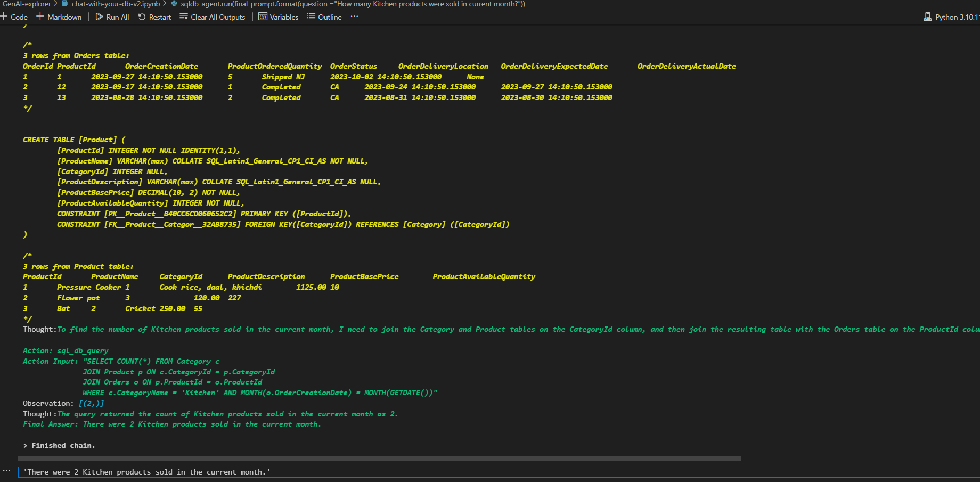The width and height of the screenshot is (980, 482).
Task: Restart the notebook kernel
Action: click(x=154, y=17)
